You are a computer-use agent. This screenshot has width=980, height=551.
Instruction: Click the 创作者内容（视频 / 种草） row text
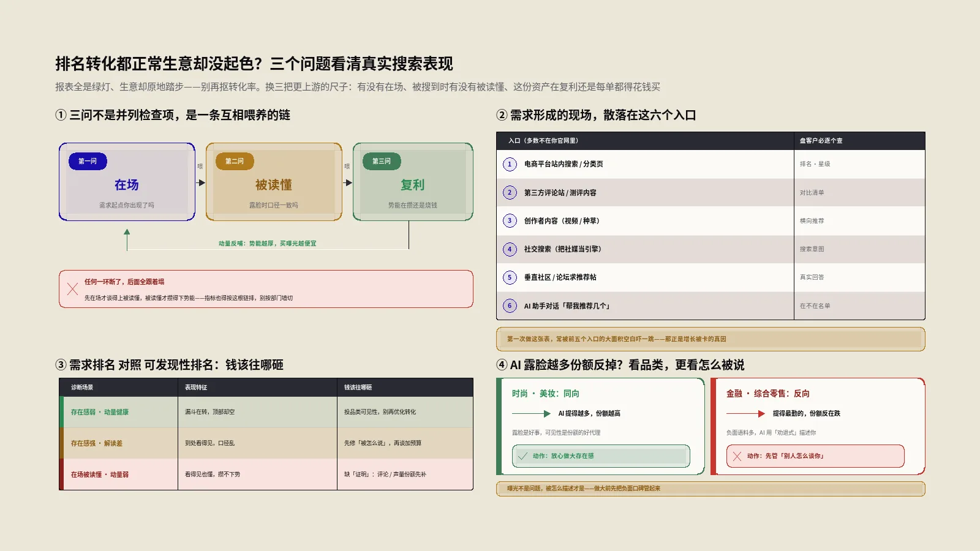563,220
